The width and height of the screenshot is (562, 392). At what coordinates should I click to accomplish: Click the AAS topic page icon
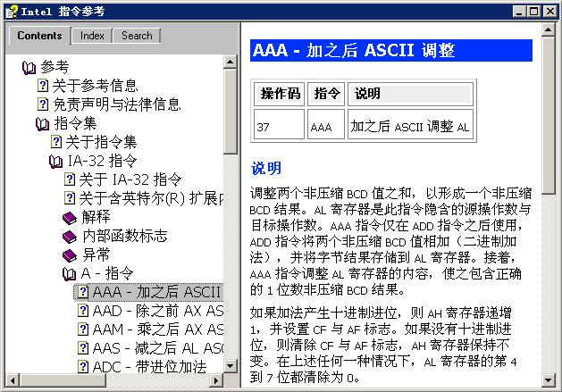(83, 348)
